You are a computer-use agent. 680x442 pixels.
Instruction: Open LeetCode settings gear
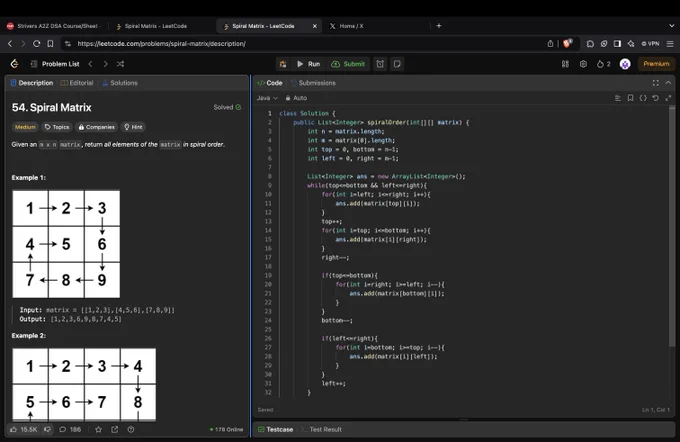pyautogui.click(x=583, y=64)
